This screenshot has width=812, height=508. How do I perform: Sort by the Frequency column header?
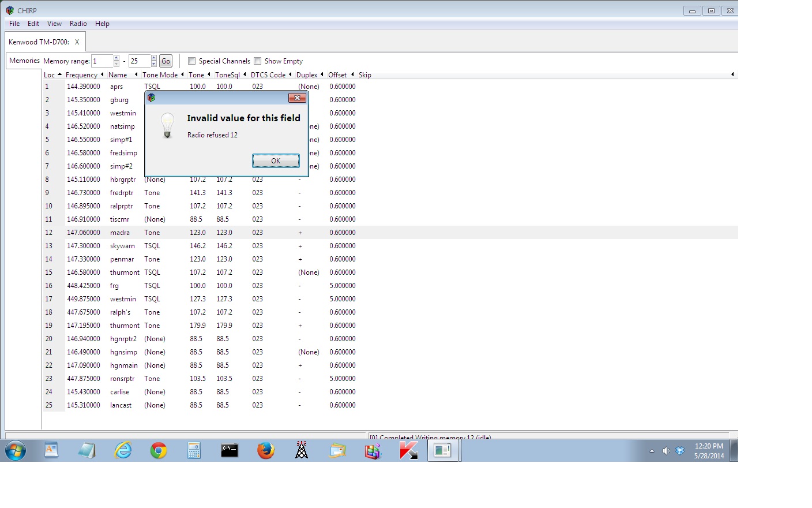84,75
